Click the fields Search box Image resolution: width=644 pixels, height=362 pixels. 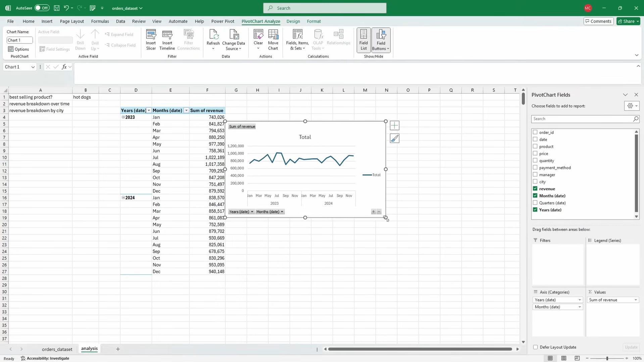coord(585,119)
